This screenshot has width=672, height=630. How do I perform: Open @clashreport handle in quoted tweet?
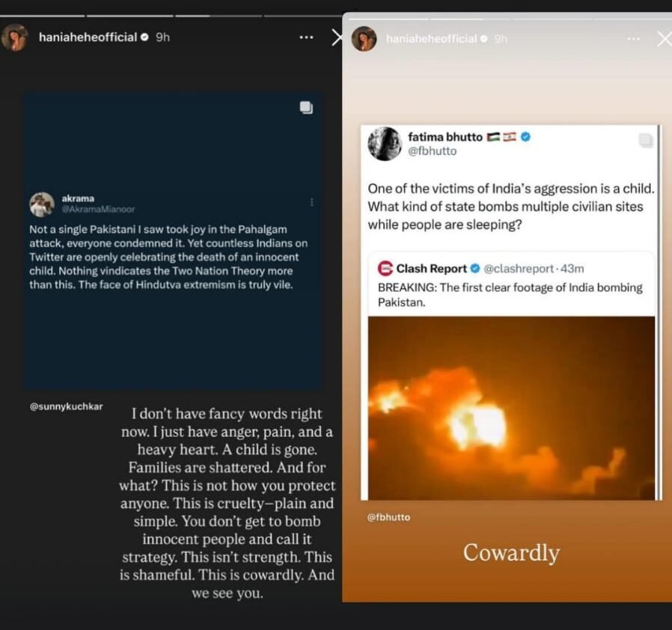pyautogui.click(x=519, y=268)
